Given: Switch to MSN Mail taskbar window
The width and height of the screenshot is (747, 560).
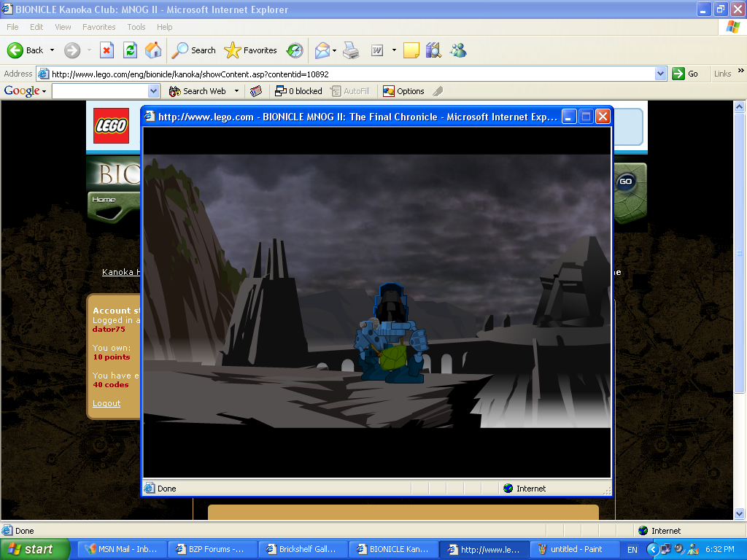Looking at the screenshot, I should pyautogui.click(x=122, y=549).
